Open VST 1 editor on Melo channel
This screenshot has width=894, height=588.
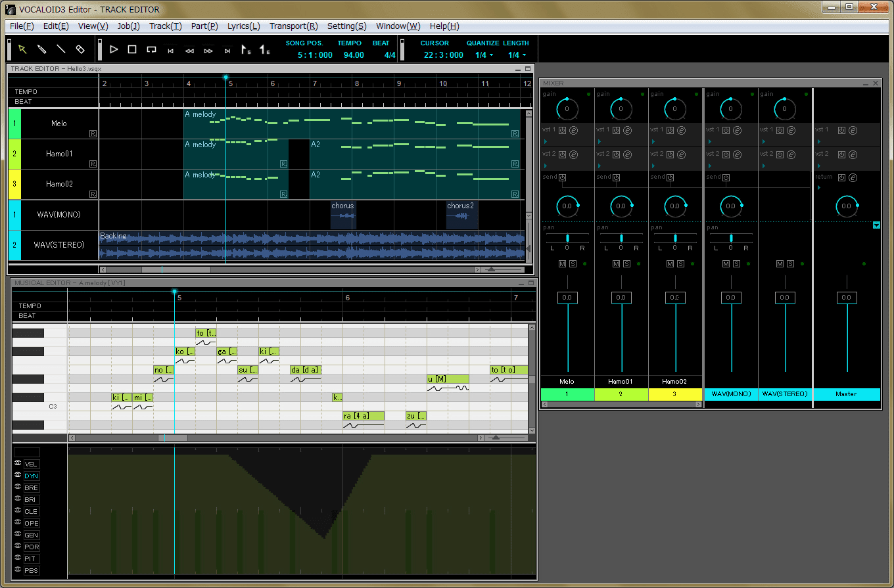(x=573, y=130)
